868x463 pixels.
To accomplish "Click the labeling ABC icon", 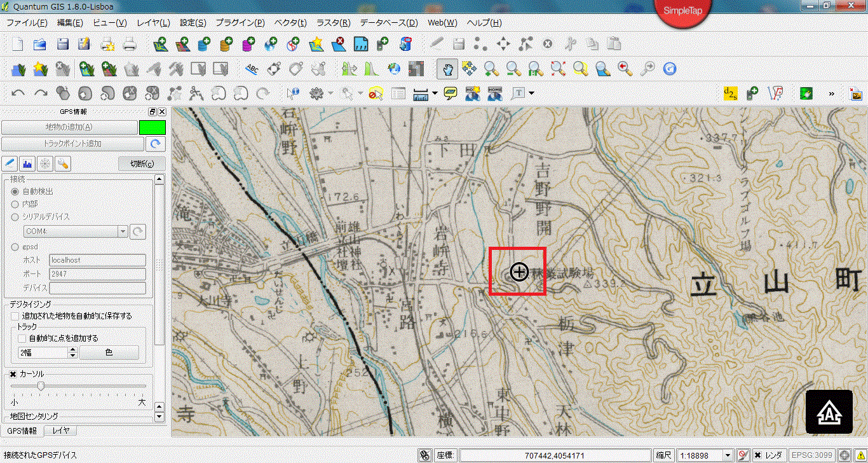I will 252,69.
